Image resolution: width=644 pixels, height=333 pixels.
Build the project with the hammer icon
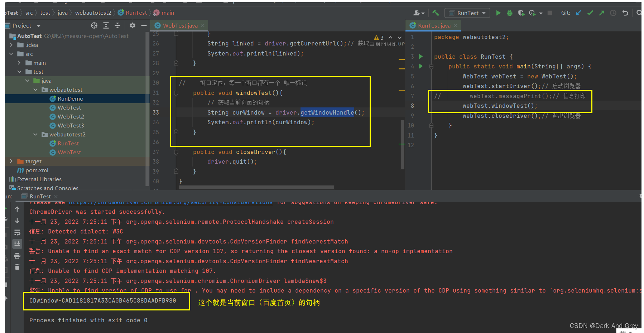[x=436, y=13]
